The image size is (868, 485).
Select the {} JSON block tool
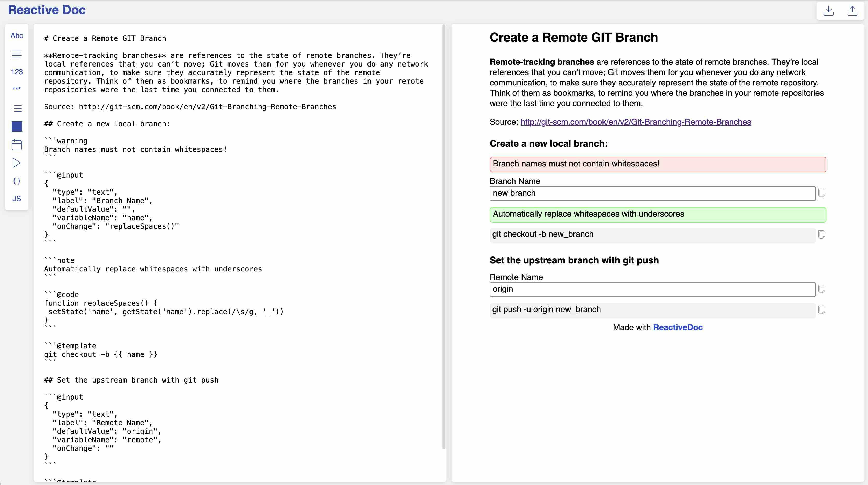pyautogui.click(x=16, y=181)
